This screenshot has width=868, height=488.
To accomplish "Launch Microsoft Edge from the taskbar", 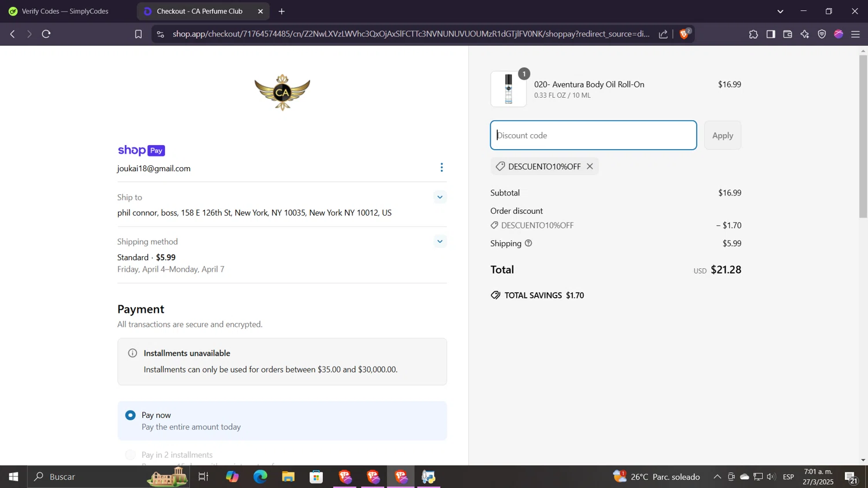I will (x=260, y=476).
